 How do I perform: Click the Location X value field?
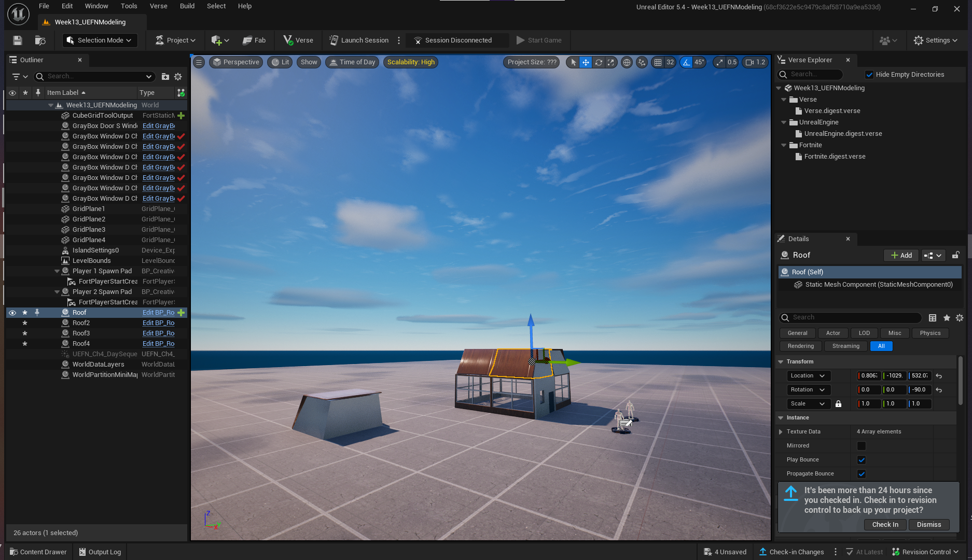click(x=869, y=376)
